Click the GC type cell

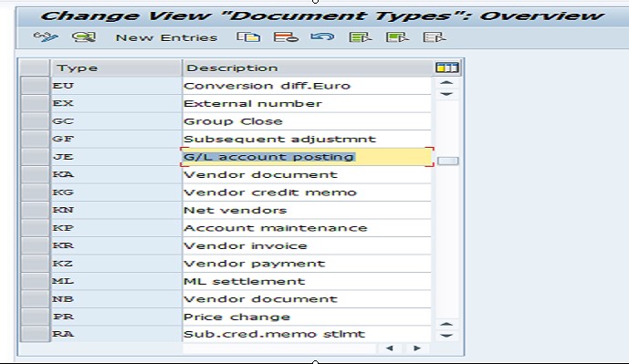(116, 121)
